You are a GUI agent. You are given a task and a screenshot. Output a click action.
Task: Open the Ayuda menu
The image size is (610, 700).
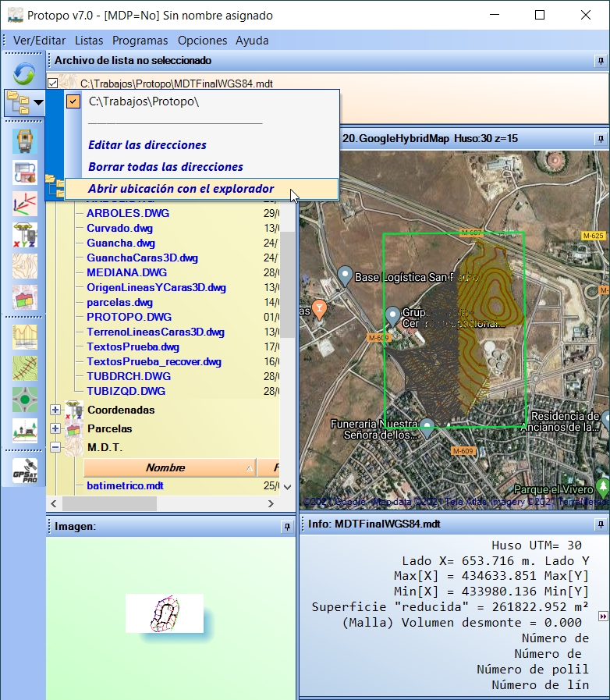pos(252,41)
